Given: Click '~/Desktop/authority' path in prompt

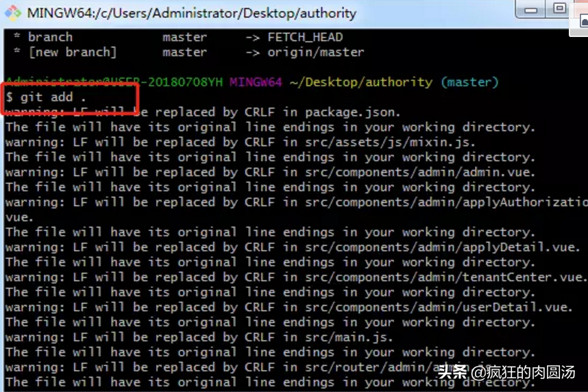Looking at the screenshot, I should (x=360, y=82).
